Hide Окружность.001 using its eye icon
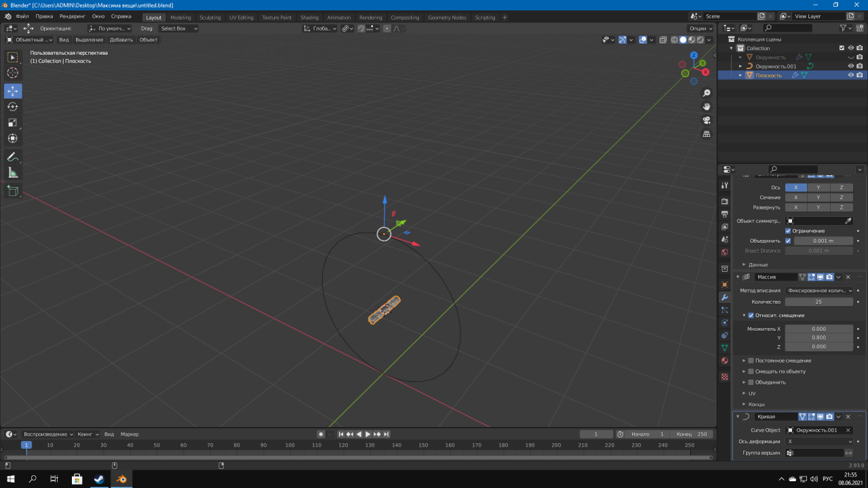Image resolution: width=868 pixels, height=488 pixels. coord(851,66)
